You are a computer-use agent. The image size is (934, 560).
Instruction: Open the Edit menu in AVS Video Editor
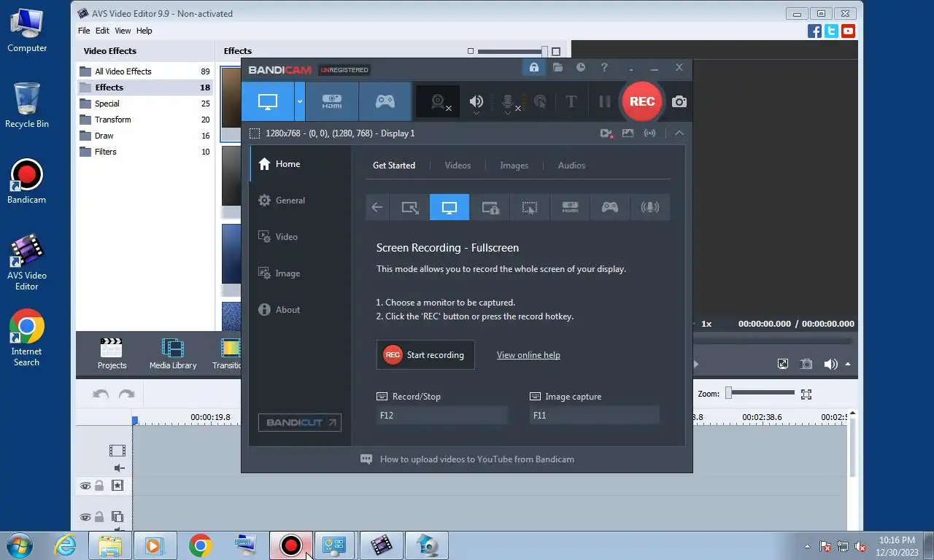pos(102,31)
